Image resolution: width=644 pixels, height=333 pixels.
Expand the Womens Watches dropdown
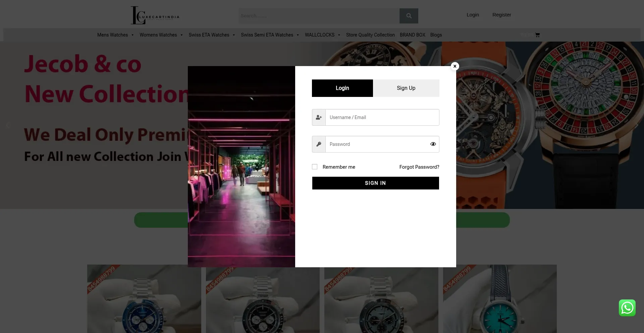pyautogui.click(x=161, y=35)
